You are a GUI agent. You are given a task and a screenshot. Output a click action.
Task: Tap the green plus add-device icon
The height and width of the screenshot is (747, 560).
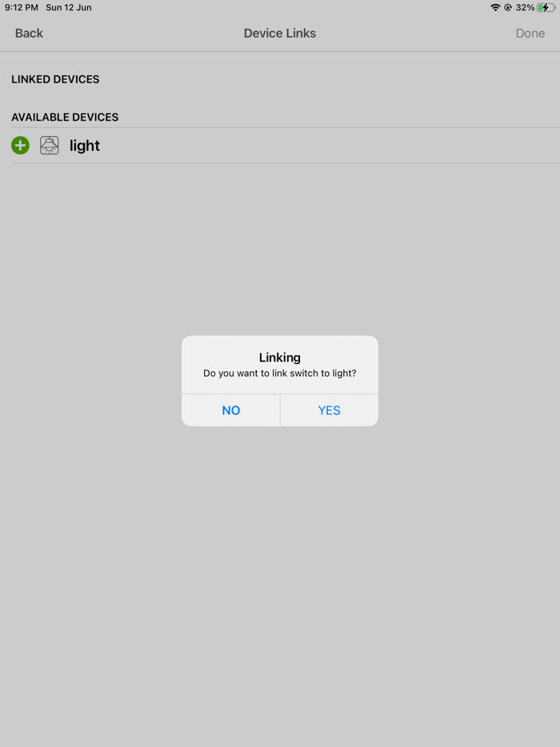[20, 146]
